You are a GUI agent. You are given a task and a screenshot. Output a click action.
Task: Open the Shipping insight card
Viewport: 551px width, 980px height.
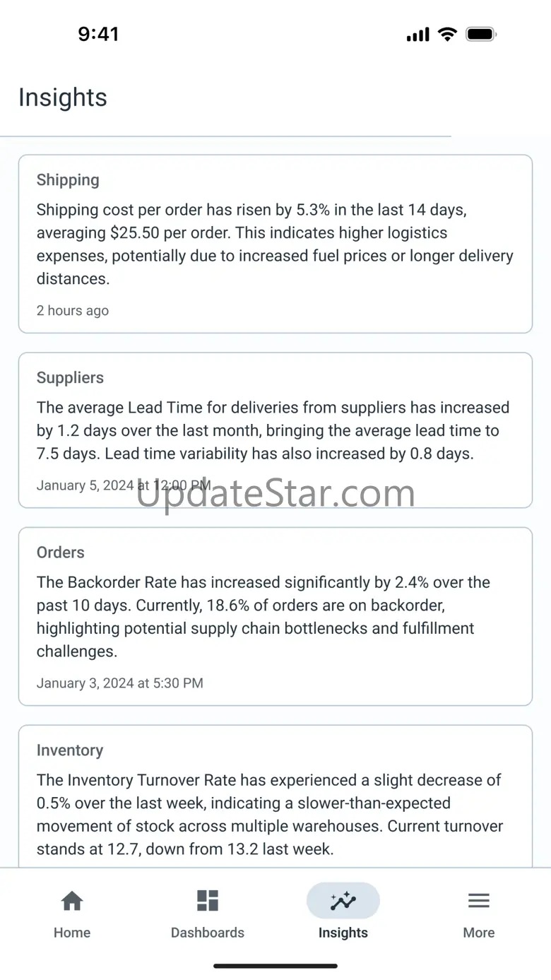point(275,244)
